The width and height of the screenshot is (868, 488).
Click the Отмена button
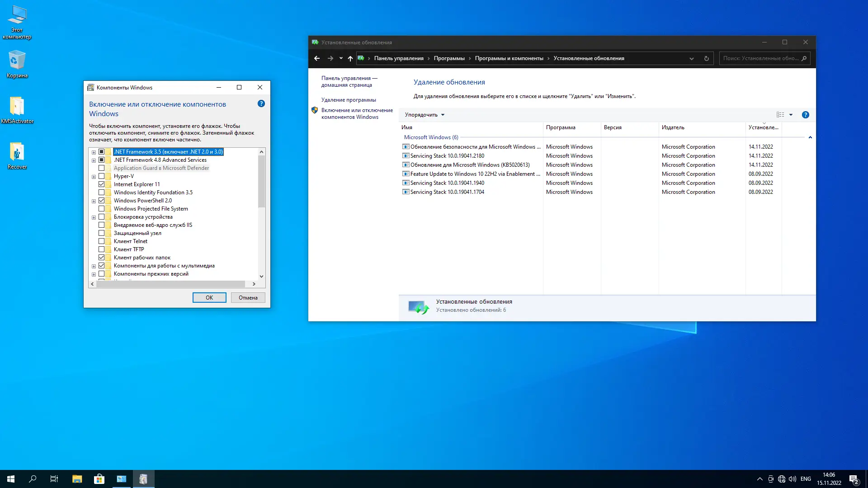[x=248, y=298]
